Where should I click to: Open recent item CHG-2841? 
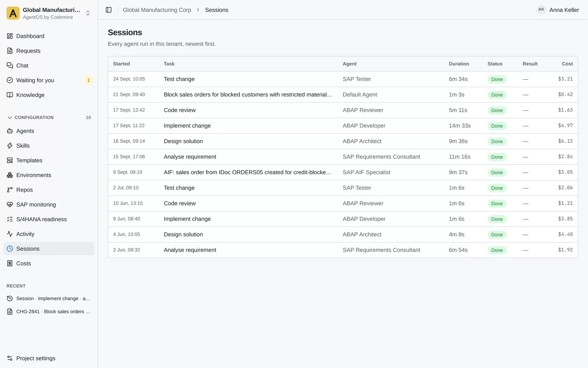point(49,312)
